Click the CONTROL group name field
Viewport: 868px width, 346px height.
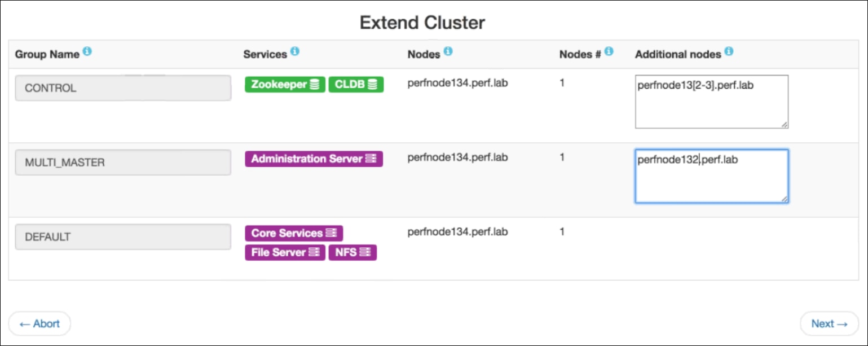[x=123, y=88]
